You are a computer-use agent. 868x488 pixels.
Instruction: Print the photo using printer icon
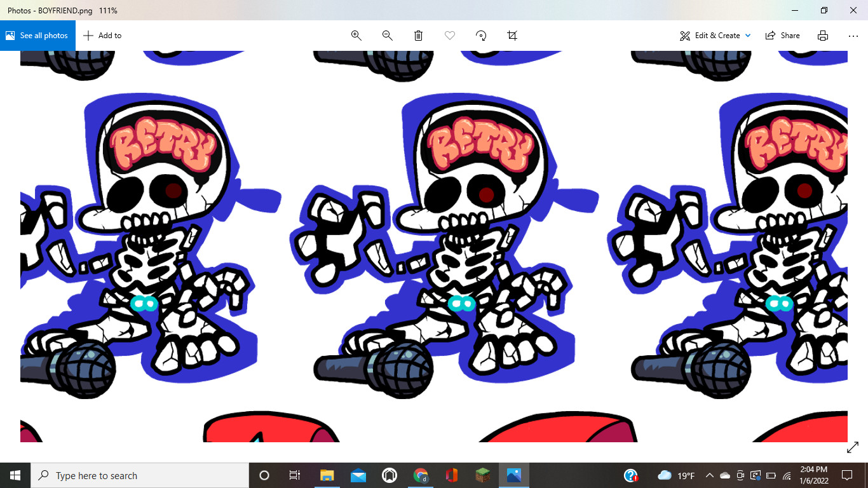[x=823, y=36]
